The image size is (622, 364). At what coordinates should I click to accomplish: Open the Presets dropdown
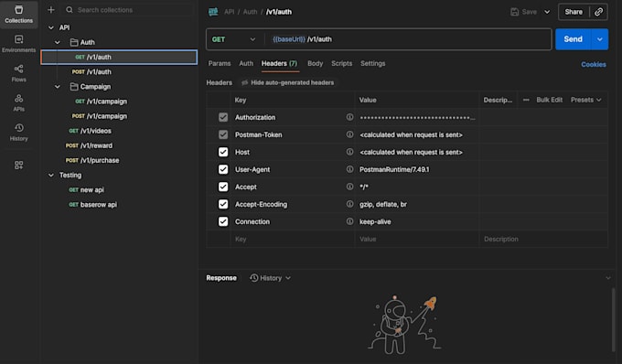pos(586,100)
